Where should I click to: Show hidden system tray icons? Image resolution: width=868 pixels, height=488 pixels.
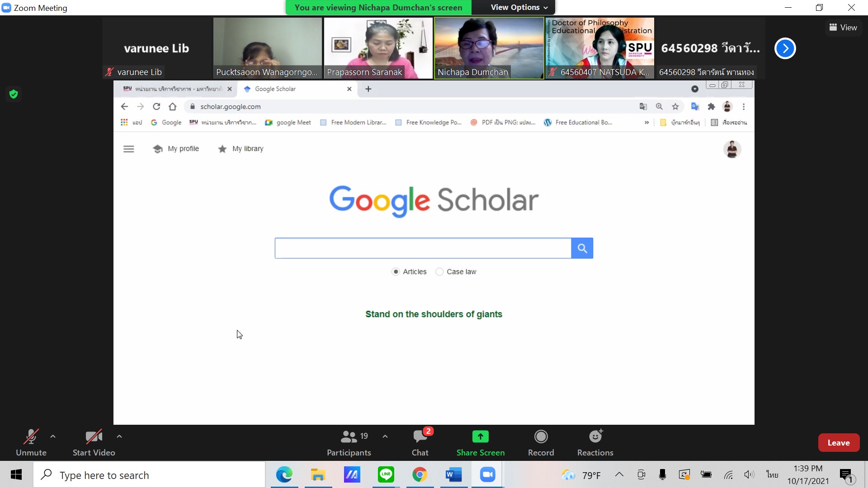pyautogui.click(x=619, y=474)
